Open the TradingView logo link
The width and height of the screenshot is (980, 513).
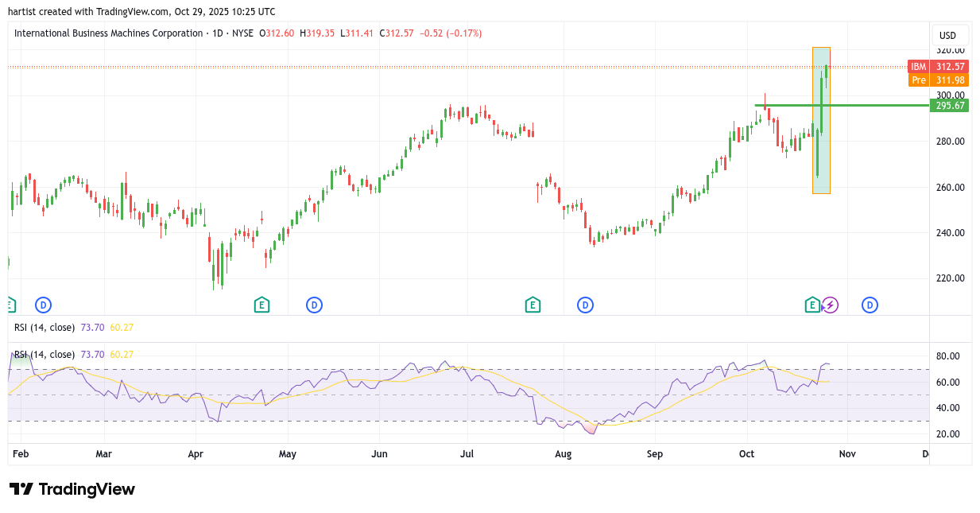coord(72,489)
